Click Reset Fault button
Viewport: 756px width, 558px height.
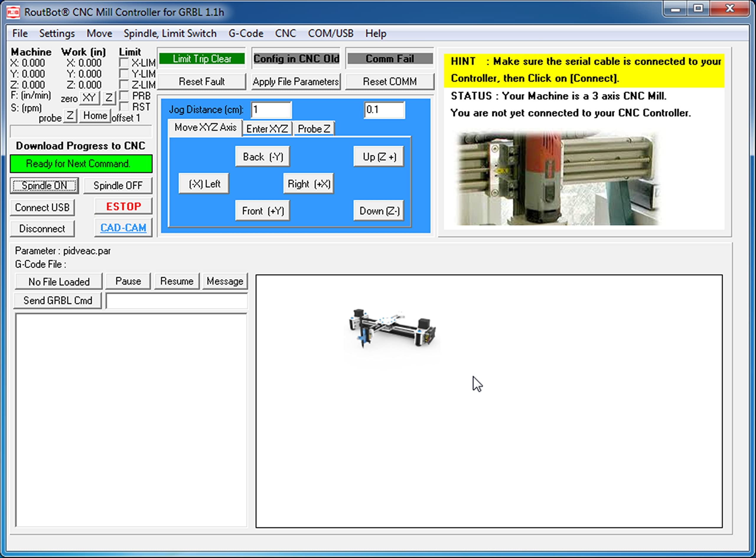[201, 82]
